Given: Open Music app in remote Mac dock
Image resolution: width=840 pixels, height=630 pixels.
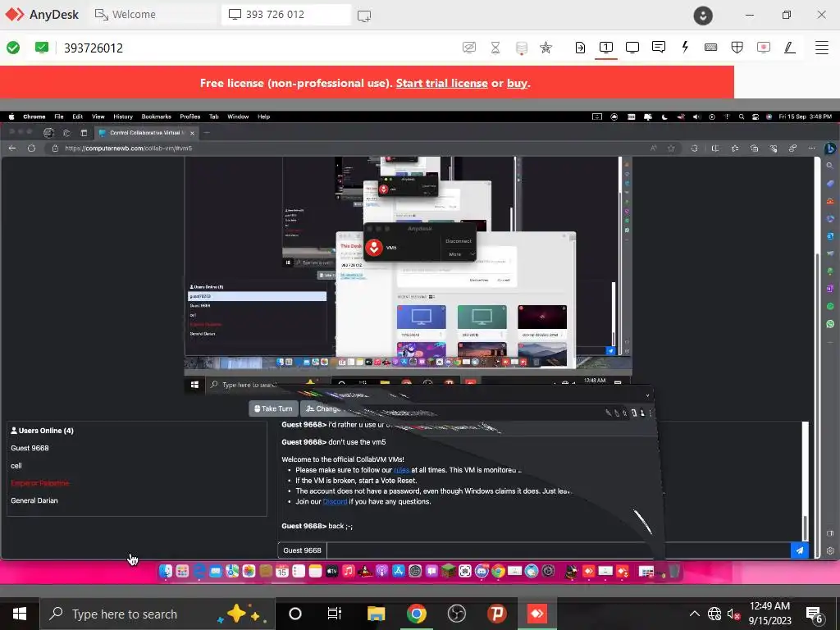Looking at the screenshot, I should (x=348, y=571).
